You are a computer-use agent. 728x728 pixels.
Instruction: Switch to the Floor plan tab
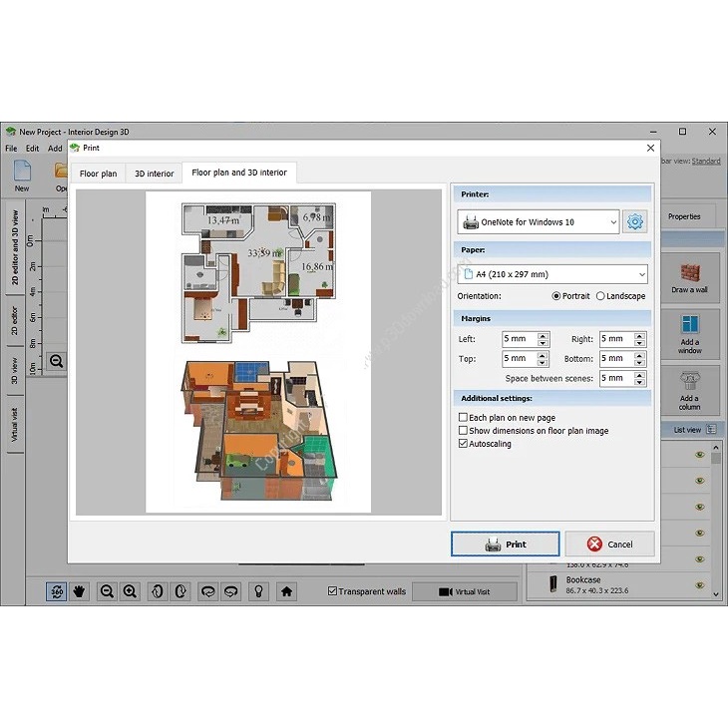click(98, 174)
